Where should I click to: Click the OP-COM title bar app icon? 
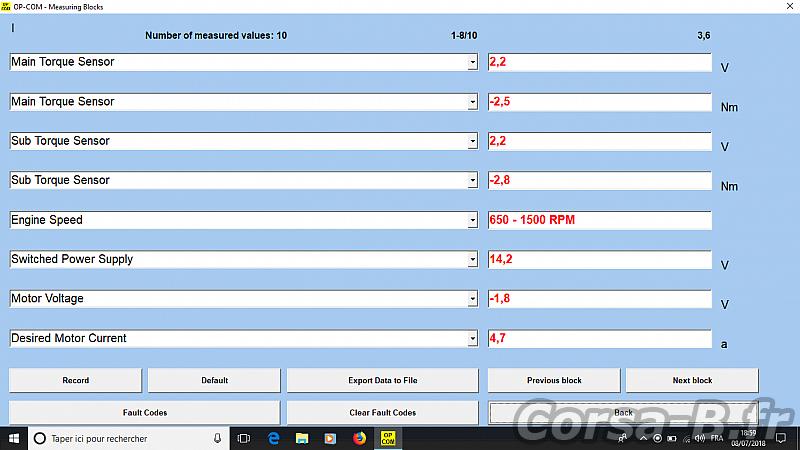[x=6, y=7]
